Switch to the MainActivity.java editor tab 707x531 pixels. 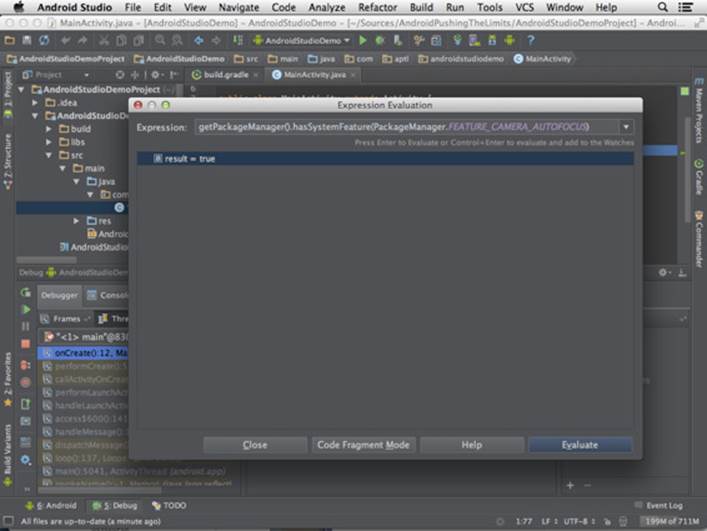point(314,75)
